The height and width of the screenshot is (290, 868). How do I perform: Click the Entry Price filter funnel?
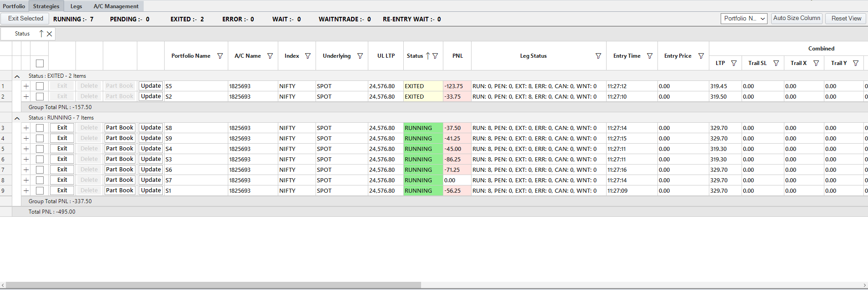(701, 56)
